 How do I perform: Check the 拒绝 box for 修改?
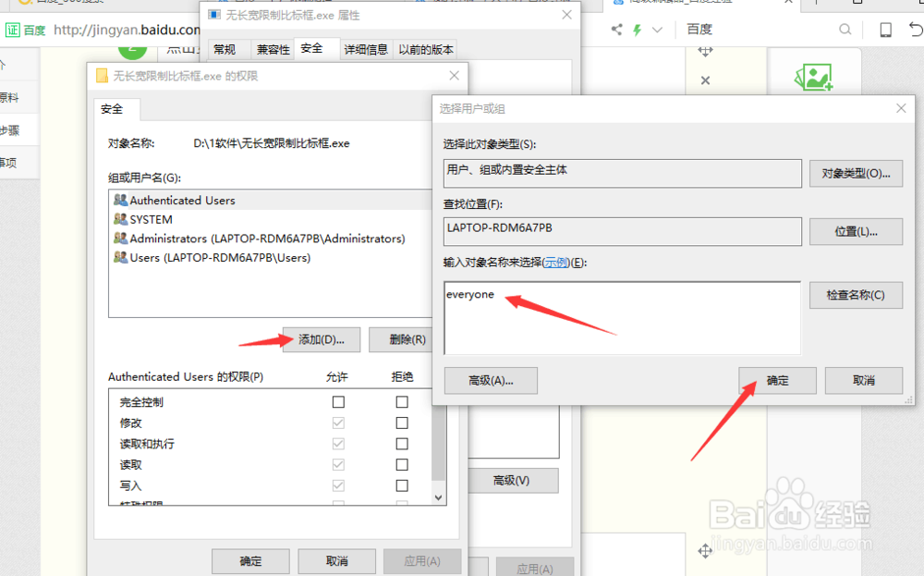tap(401, 423)
